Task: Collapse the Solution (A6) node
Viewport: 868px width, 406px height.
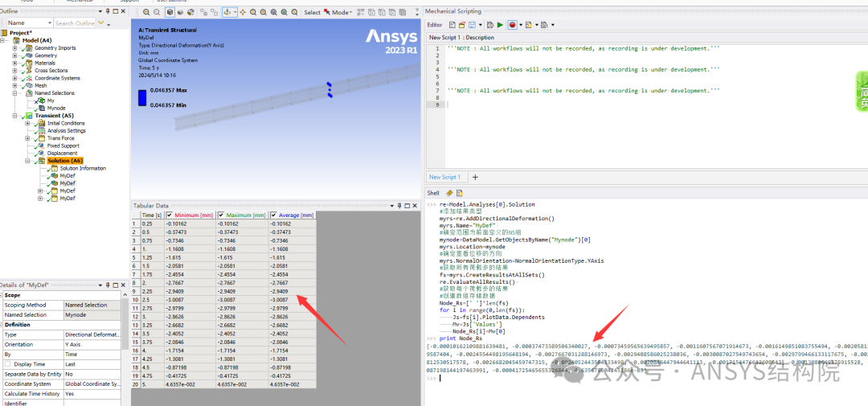Action: click(x=27, y=161)
